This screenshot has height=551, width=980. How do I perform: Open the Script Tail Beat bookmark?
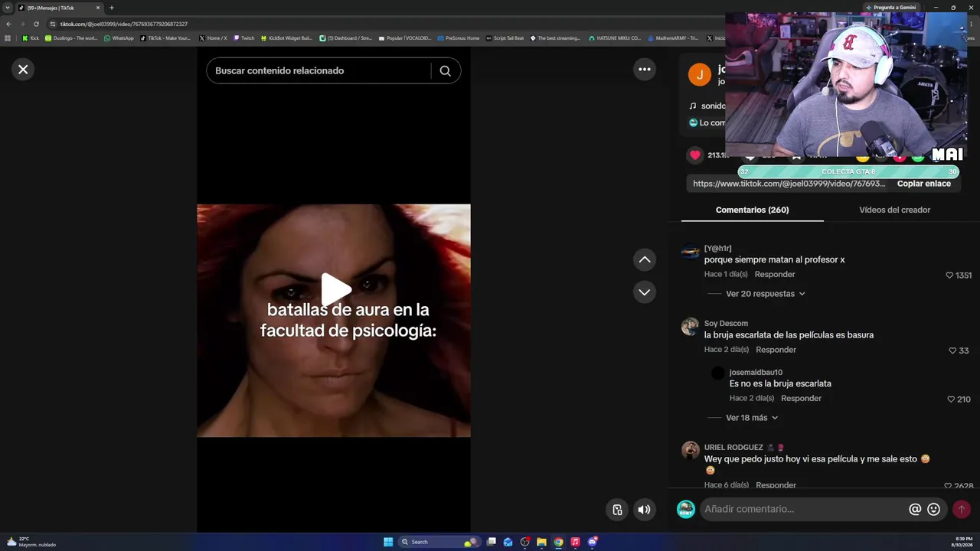(x=505, y=38)
